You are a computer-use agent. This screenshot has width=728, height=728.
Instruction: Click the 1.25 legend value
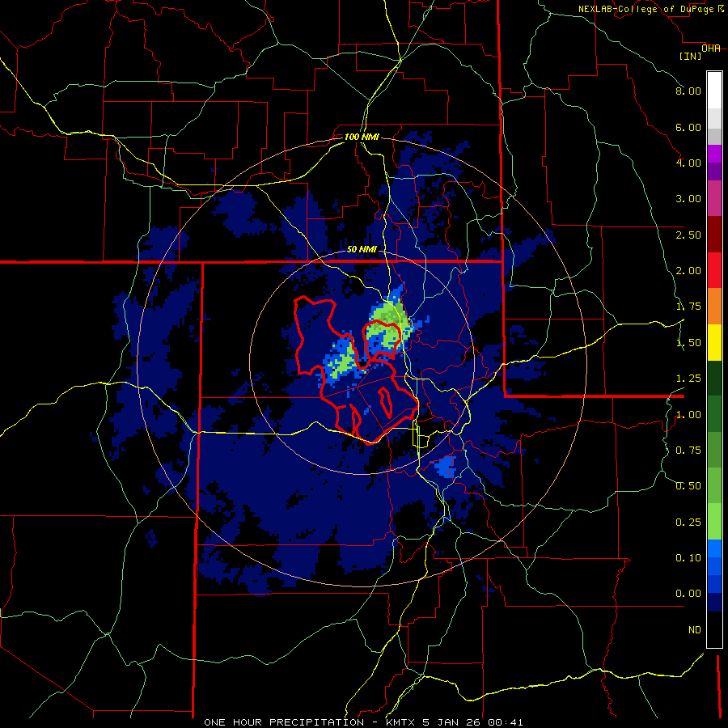(688, 379)
